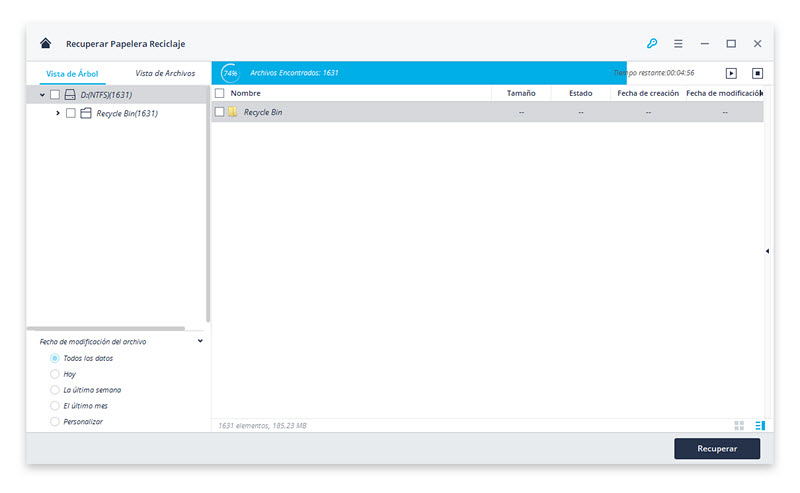The width and height of the screenshot is (800, 493).
Task: Click the tree panel vertical scrollbar
Action: 208,204
